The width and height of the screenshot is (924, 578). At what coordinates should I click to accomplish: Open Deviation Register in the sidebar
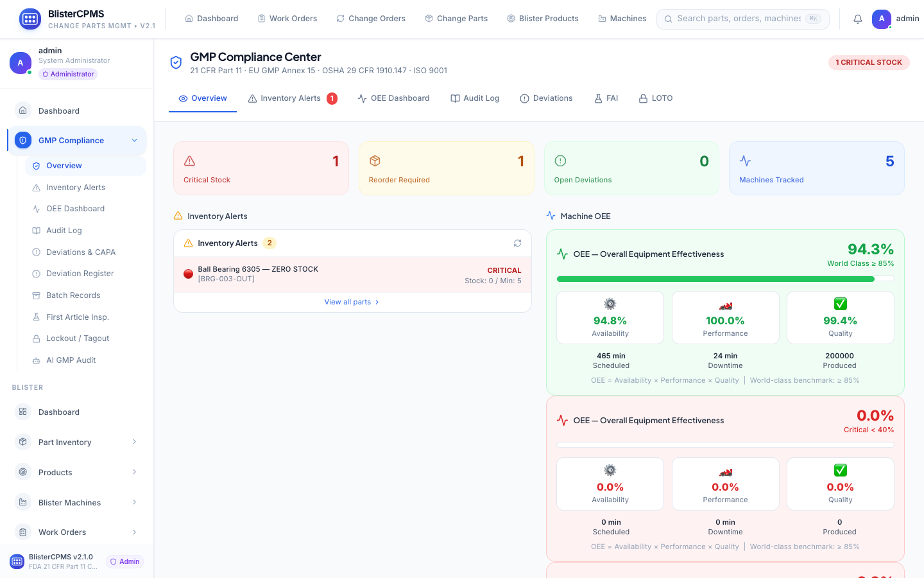(85, 274)
